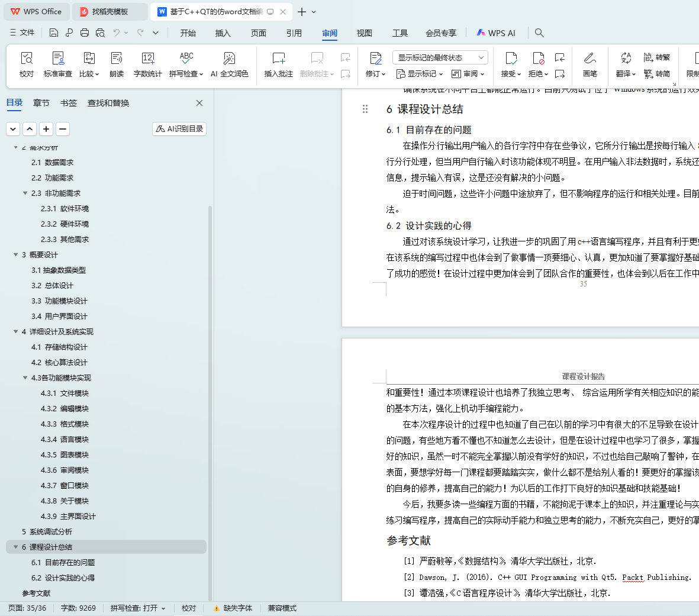
Task: Click 插入批注 insert comment icon
Action: click(x=279, y=64)
